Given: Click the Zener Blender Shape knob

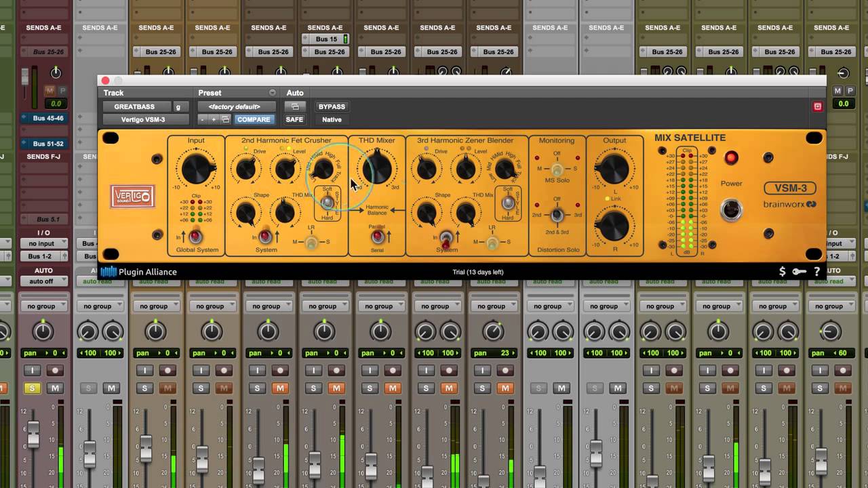Looking at the screenshot, I should (427, 213).
